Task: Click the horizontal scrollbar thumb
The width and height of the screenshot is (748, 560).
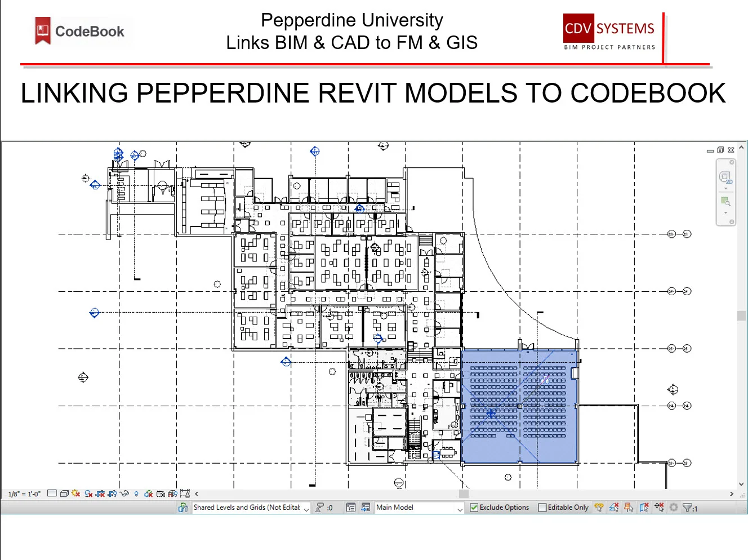Action: 464,494
